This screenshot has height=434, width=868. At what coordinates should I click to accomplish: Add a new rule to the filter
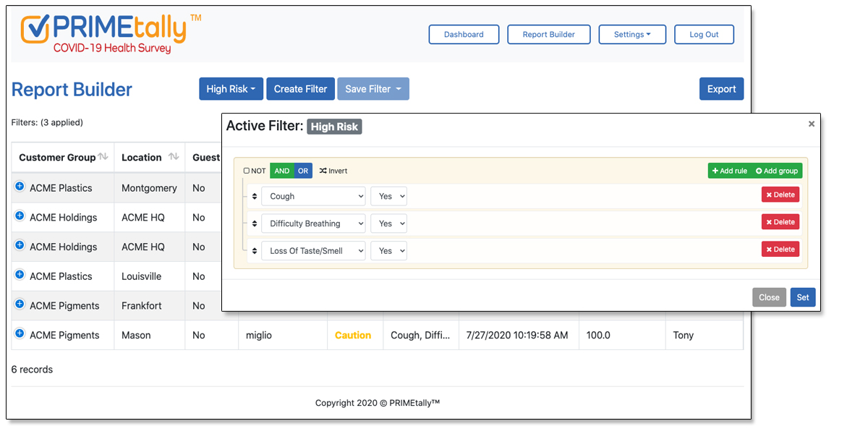[729, 171]
